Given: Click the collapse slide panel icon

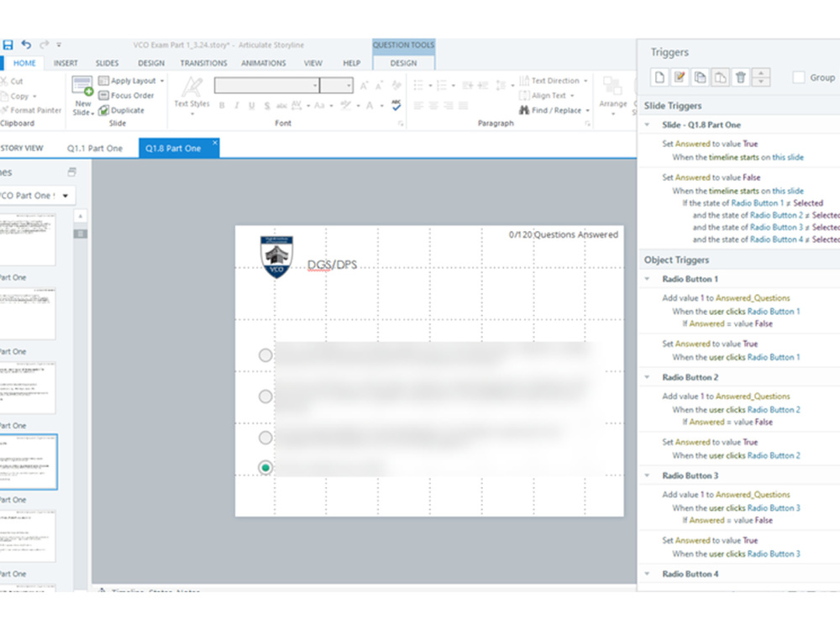Looking at the screenshot, I should point(71,172).
